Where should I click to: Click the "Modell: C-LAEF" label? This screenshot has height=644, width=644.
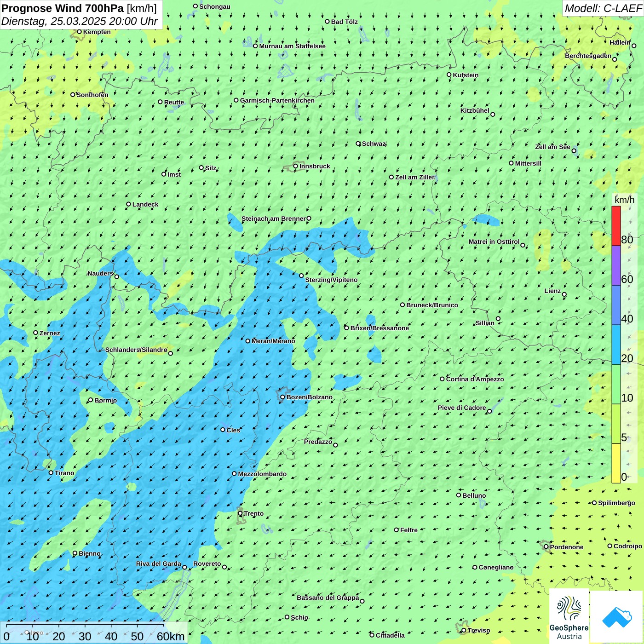point(603,8)
